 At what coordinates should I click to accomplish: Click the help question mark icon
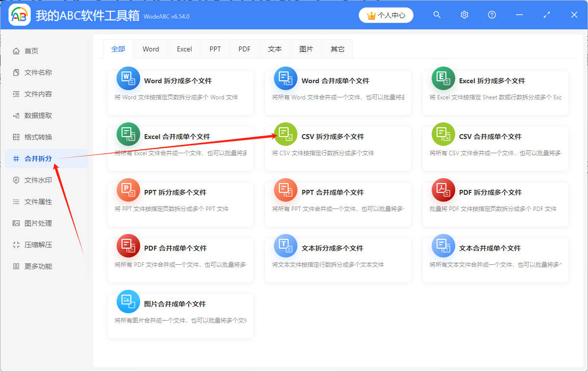pos(491,15)
